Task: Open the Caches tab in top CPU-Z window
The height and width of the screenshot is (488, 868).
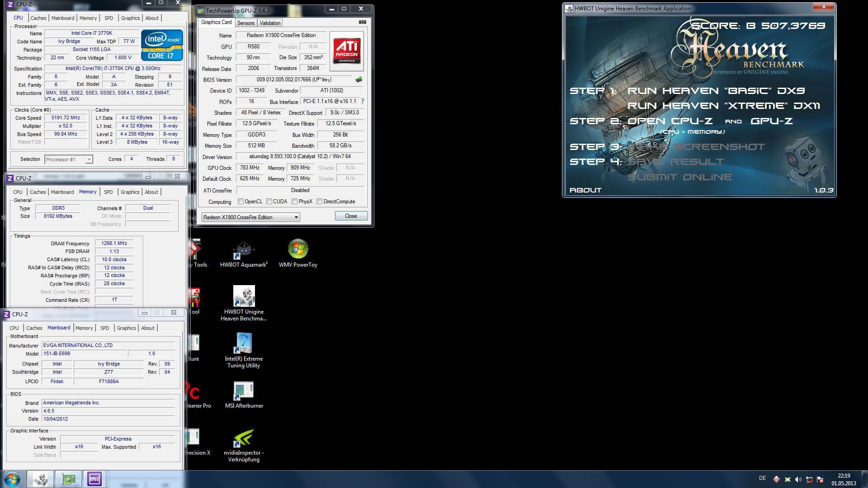Action: tap(38, 18)
